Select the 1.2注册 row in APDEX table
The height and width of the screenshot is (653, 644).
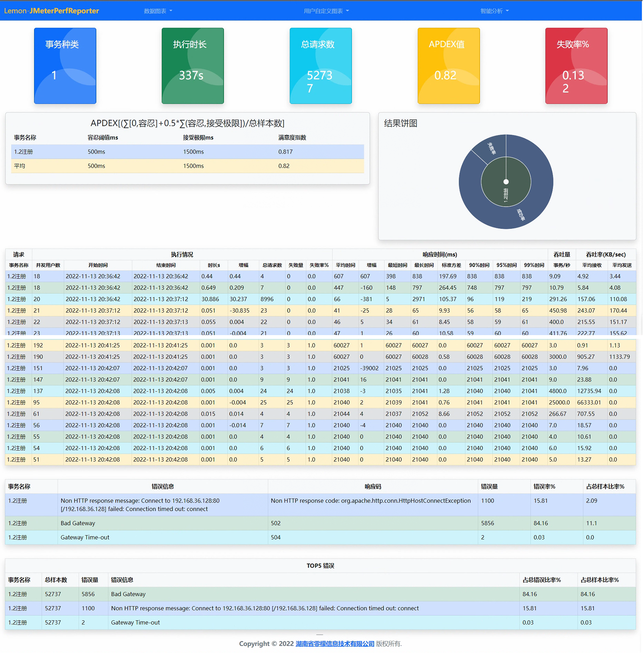188,152
